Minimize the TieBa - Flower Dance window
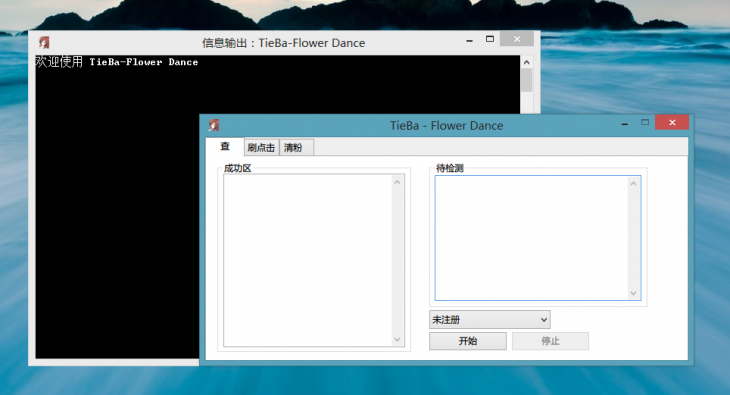 click(x=625, y=124)
